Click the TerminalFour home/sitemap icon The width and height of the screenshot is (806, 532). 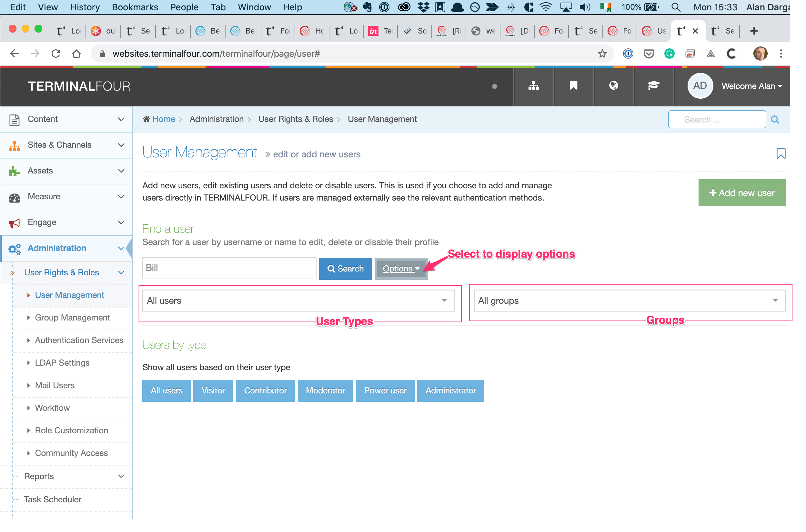tap(533, 86)
